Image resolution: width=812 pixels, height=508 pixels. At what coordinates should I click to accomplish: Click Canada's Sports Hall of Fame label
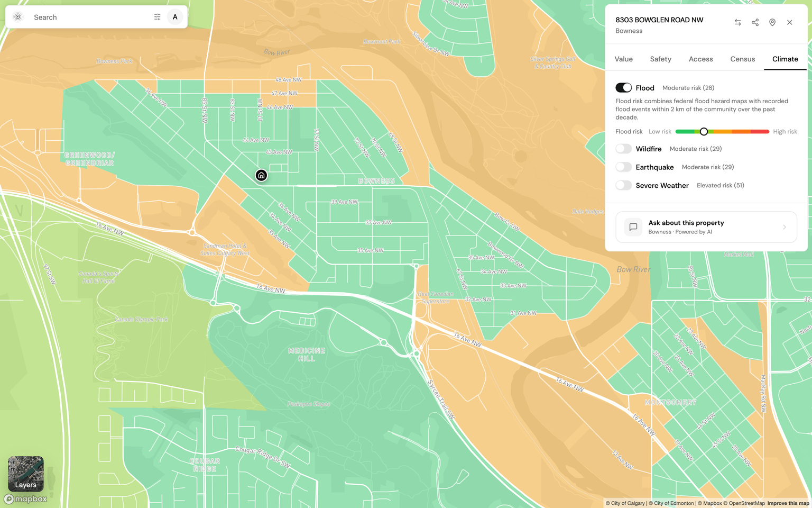[99, 277]
